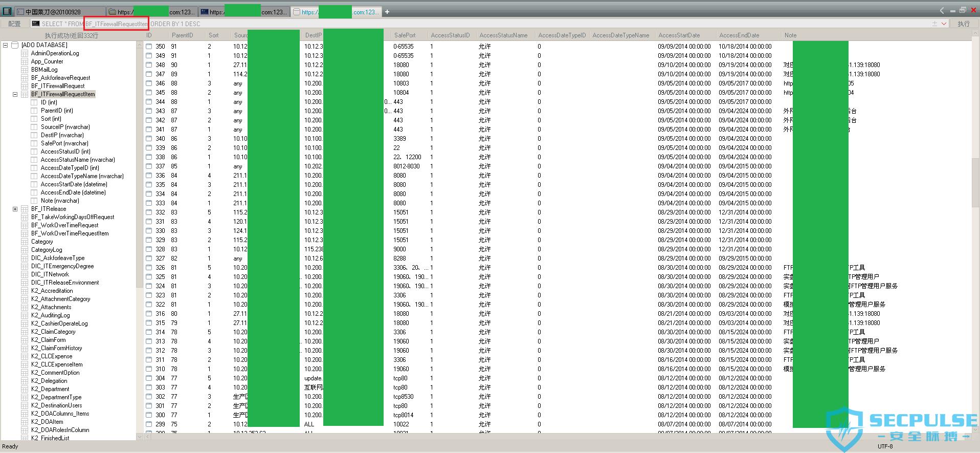
Task: Click the ADO DATABASE root node icon
Action: pos(15,45)
